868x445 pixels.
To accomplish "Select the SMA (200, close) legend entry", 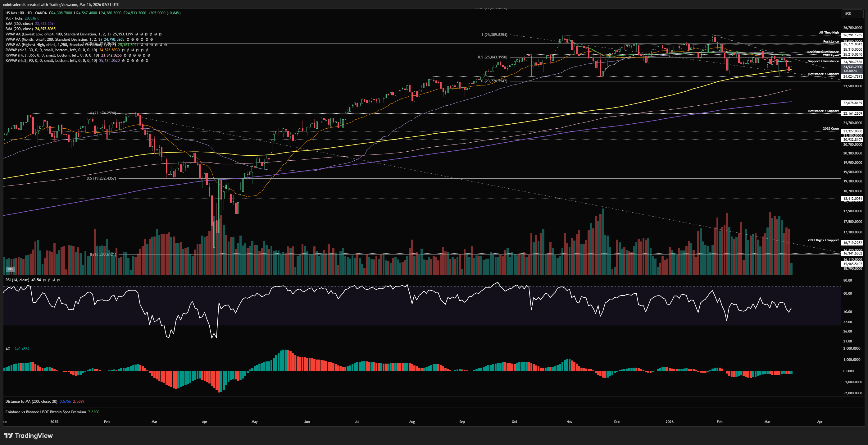I will pyautogui.click(x=19, y=29).
